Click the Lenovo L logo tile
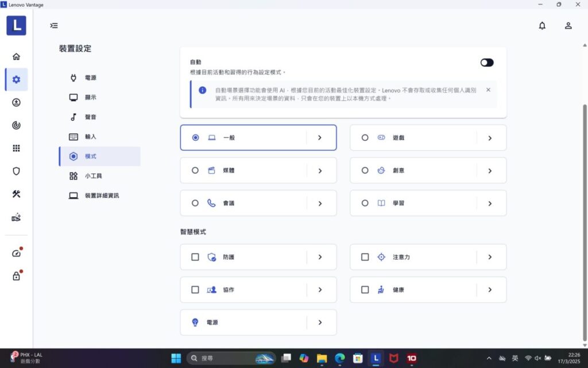588x368 pixels. [x=16, y=25]
